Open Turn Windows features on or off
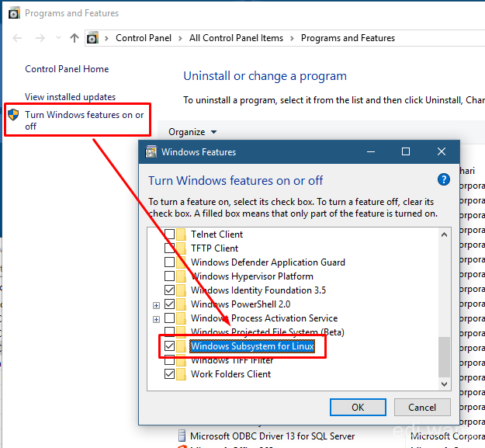The height and width of the screenshot is (448, 485). coord(84,120)
